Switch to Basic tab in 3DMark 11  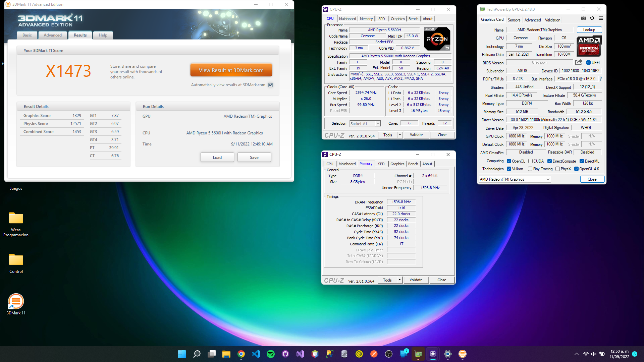(27, 35)
